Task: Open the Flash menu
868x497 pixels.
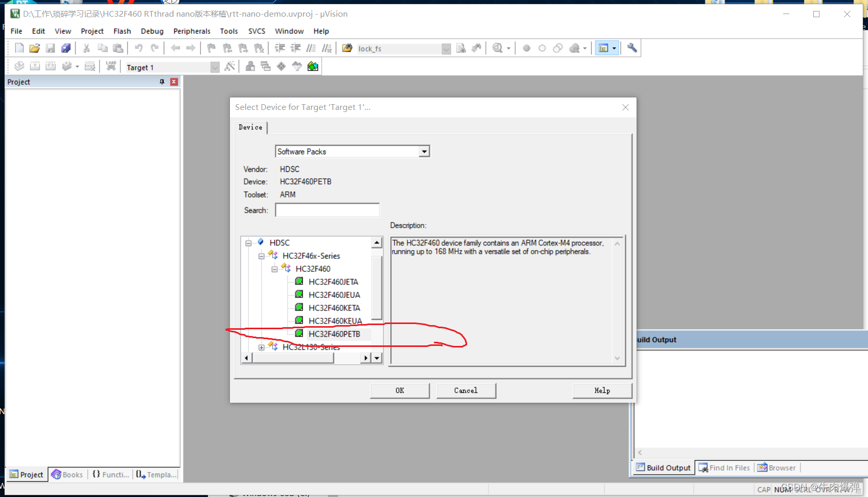Action: click(x=122, y=31)
